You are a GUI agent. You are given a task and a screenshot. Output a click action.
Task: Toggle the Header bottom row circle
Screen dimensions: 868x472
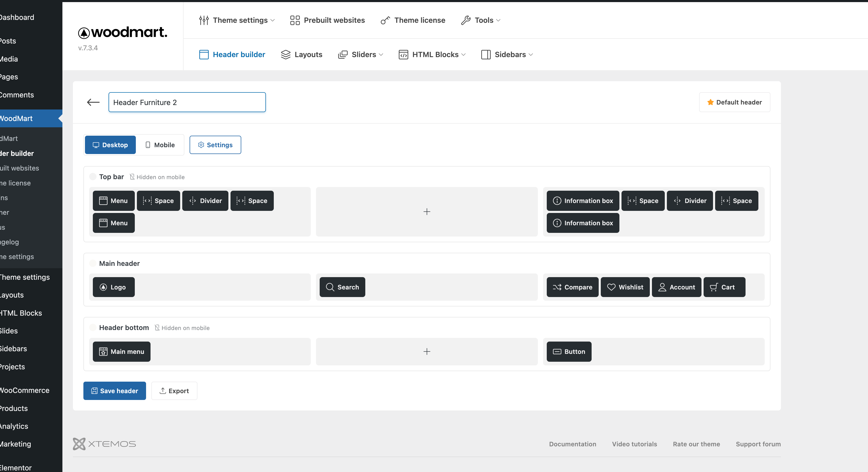[93, 328]
